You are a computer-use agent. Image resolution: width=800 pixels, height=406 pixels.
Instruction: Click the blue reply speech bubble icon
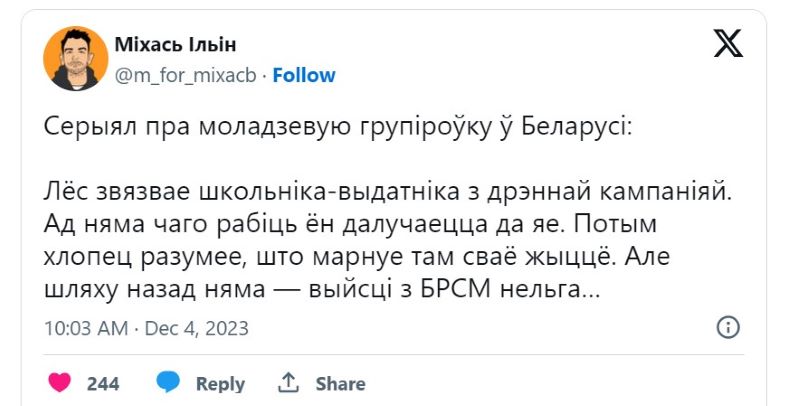[168, 383]
